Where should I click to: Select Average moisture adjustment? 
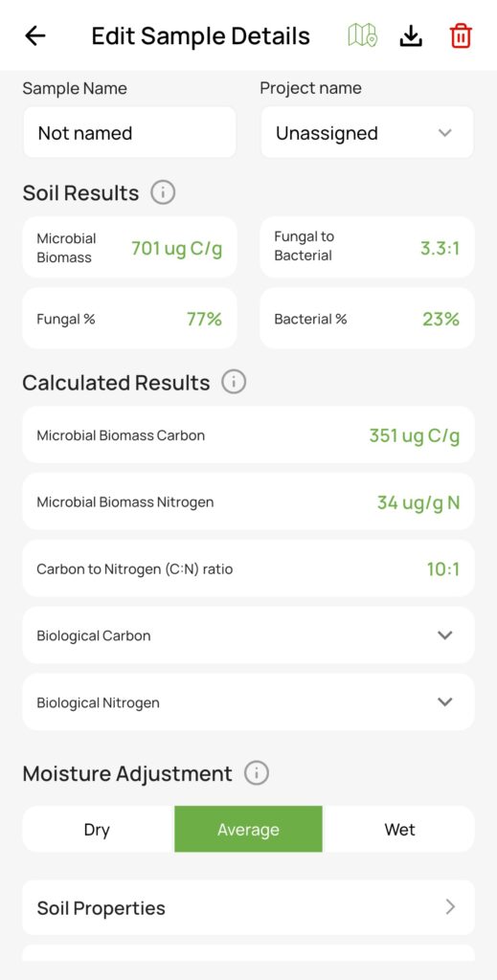248,830
